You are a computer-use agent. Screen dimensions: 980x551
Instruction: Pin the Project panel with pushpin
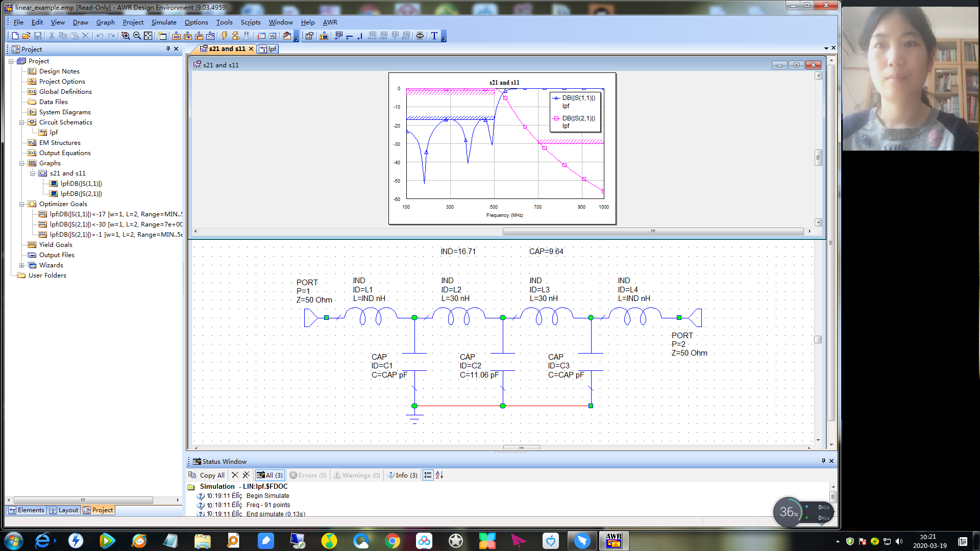pos(168,49)
